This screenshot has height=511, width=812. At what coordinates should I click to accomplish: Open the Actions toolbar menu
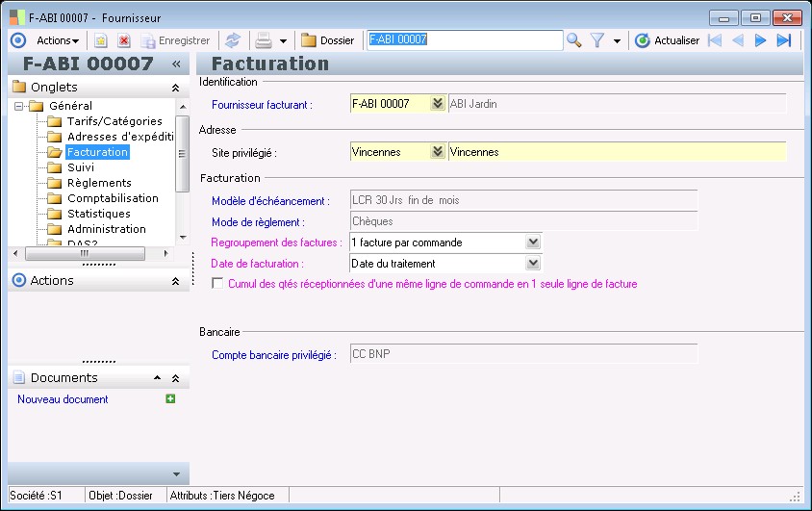[58, 40]
